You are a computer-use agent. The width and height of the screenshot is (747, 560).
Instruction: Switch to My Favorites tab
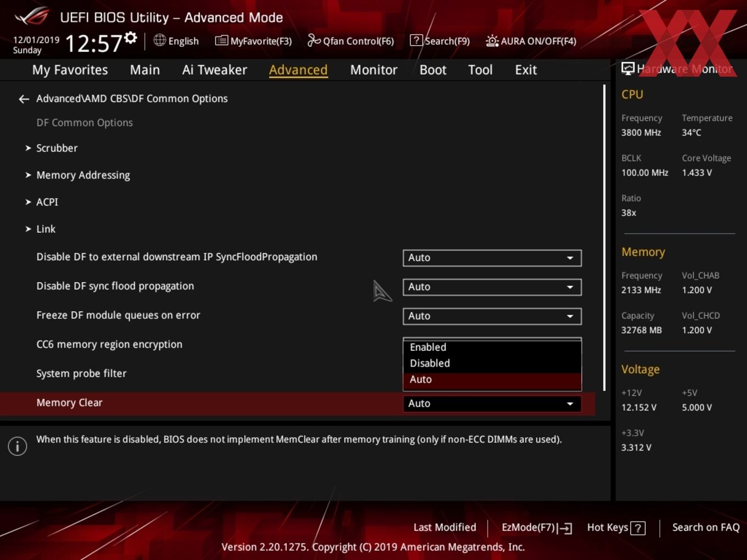coord(70,70)
